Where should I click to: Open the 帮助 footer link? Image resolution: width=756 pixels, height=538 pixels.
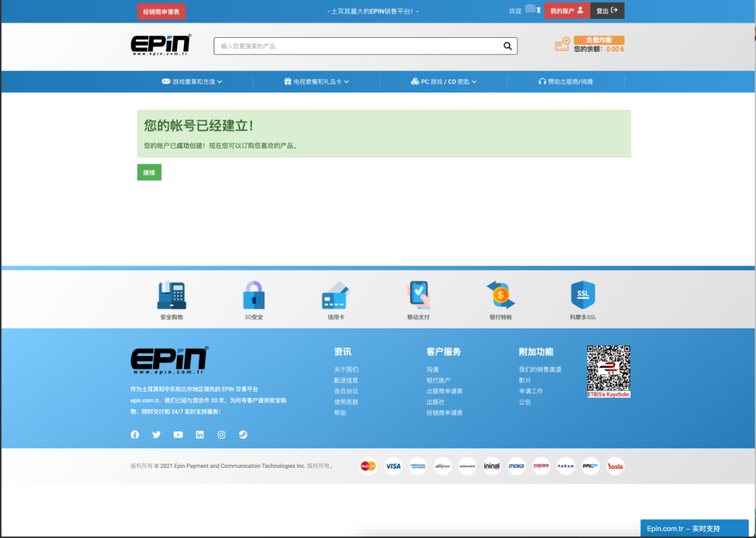[x=340, y=413]
